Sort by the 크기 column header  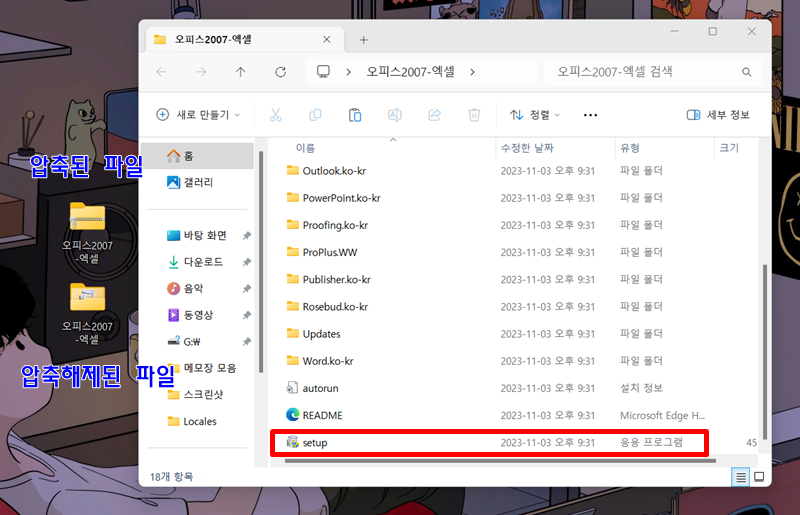pyautogui.click(x=729, y=148)
